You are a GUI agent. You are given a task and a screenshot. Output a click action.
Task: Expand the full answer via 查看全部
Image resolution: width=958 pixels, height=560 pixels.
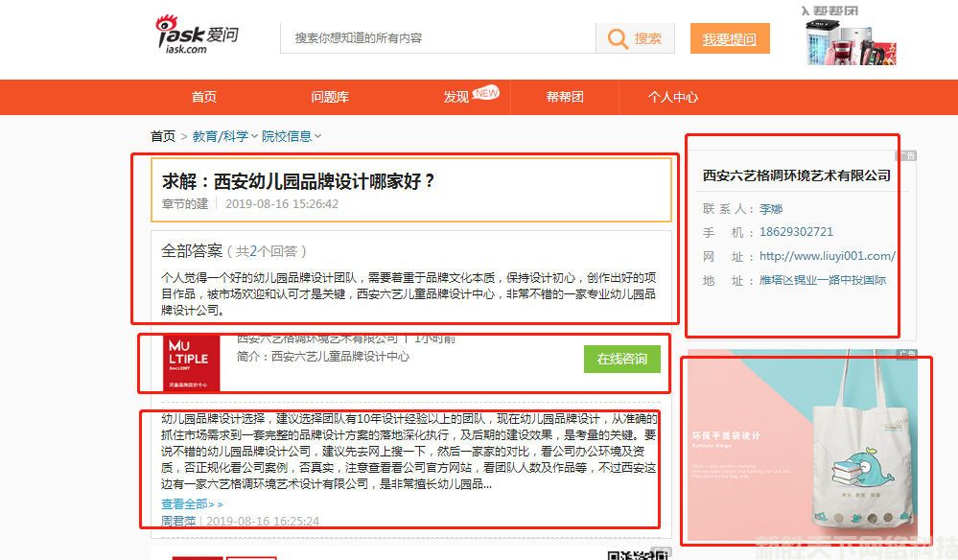[x=191, y=504]
